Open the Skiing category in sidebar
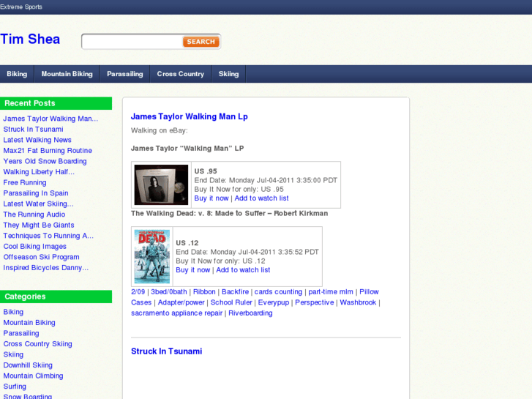Viewport: 532px width, 399px height. coord(13,354)
